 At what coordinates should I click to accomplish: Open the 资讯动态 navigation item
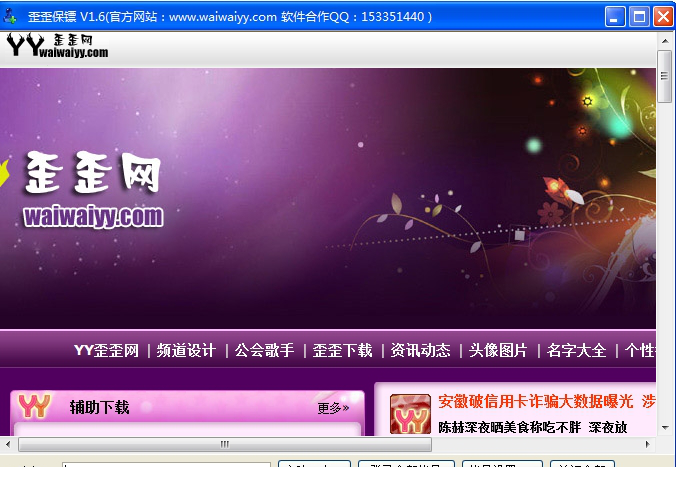pyautogui.click(x=420, y=350)
